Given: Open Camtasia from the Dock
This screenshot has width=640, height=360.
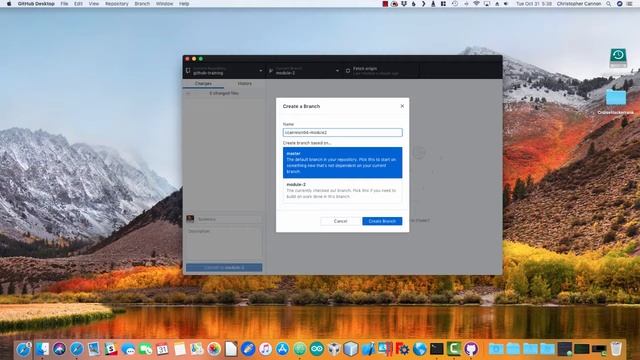Looking at the screenshot, I should 453,349.
